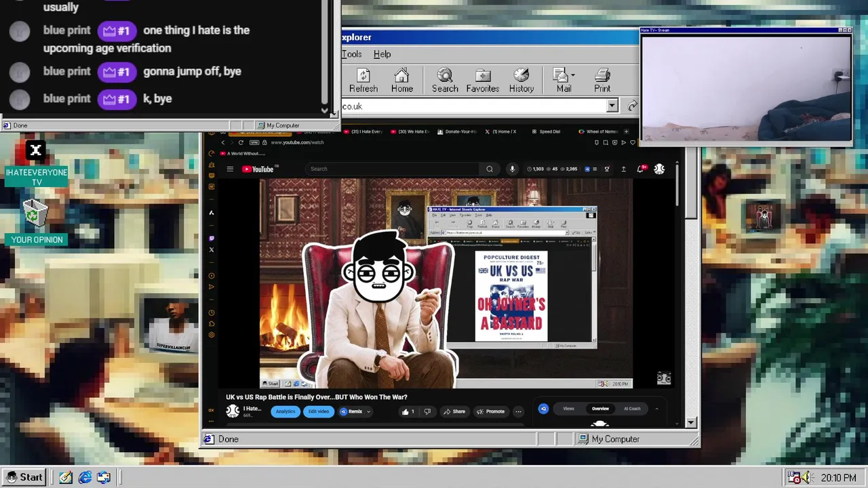Select the AI Coach tab

pyautogui.click(x=632, y=409)
